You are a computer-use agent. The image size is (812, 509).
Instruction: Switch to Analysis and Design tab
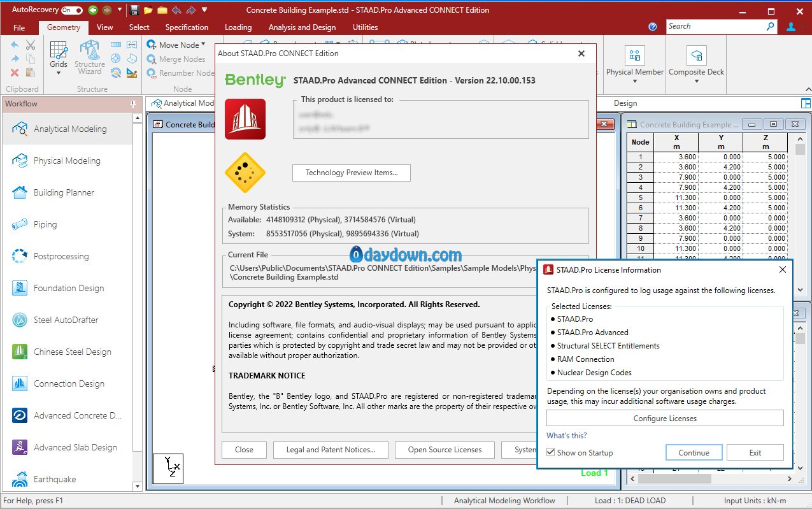tap(302, 27)
